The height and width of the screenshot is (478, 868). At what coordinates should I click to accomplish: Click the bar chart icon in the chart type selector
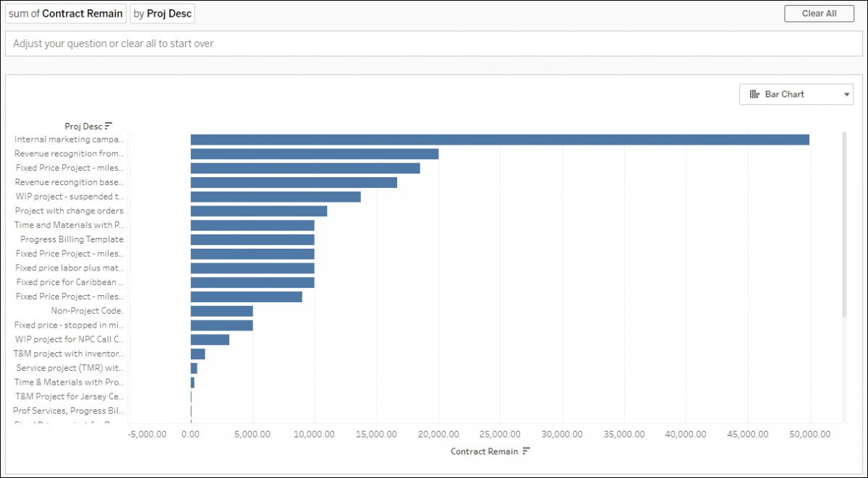[x=754, y=94]
